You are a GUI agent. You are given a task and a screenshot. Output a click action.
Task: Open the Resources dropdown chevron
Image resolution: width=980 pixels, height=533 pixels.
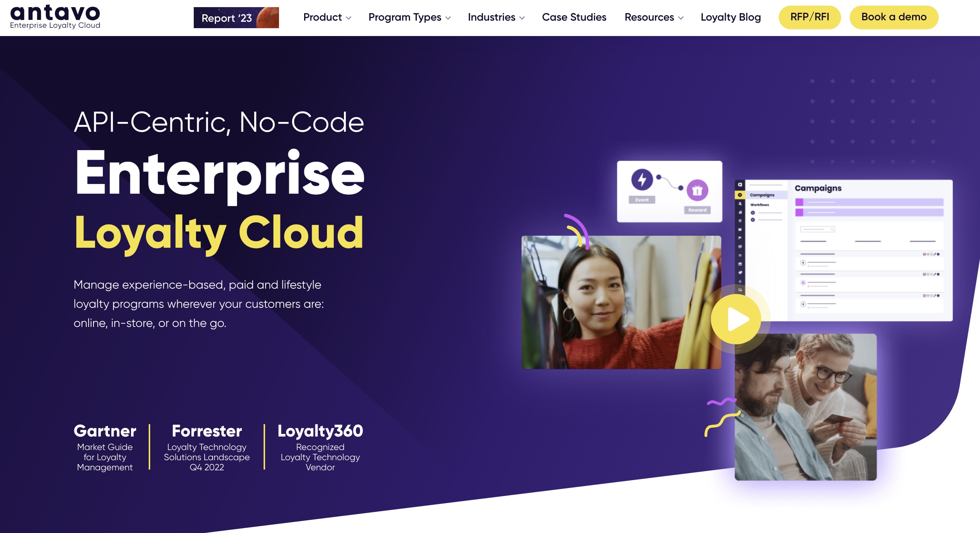coord(681,18)
